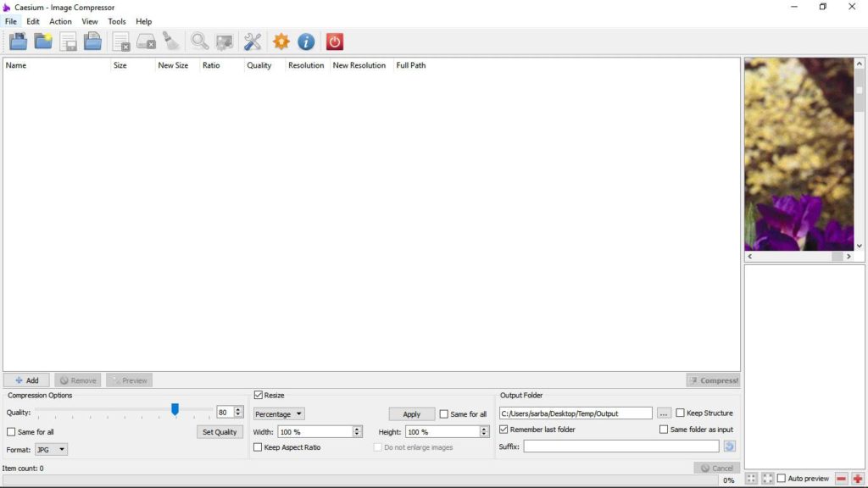Check Same folder as input
The image size is (868, 488).
tap(664, 430)
